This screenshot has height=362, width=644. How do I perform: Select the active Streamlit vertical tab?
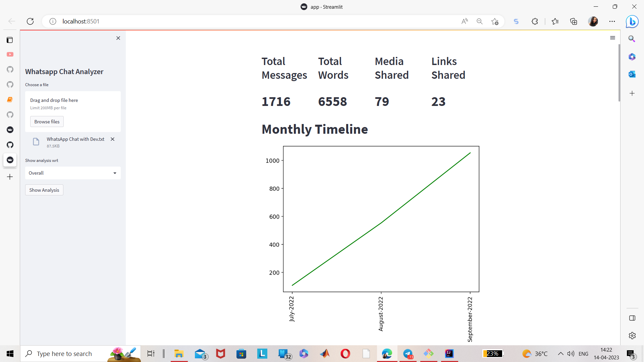click(x=10, y=160)
